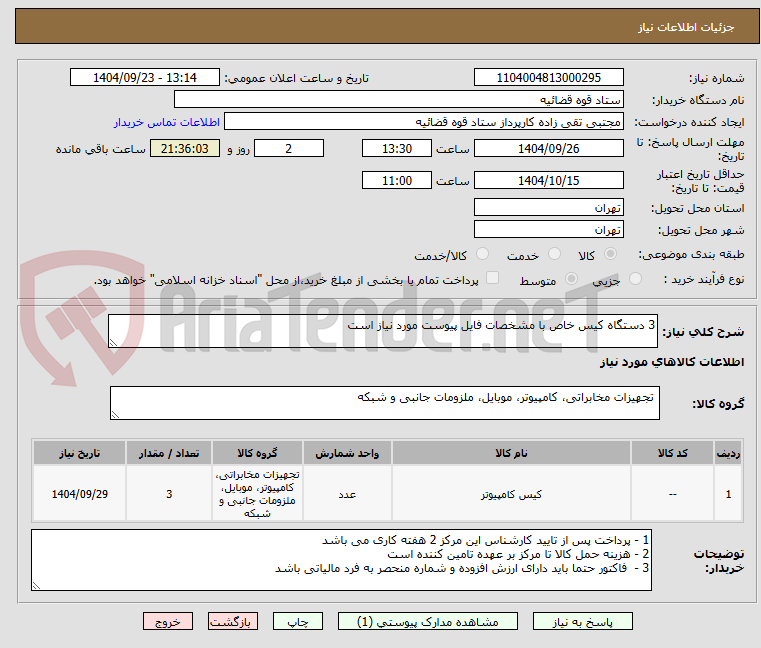Click the واحد شمارش column header
761x648 pixels.
[347, 453]
